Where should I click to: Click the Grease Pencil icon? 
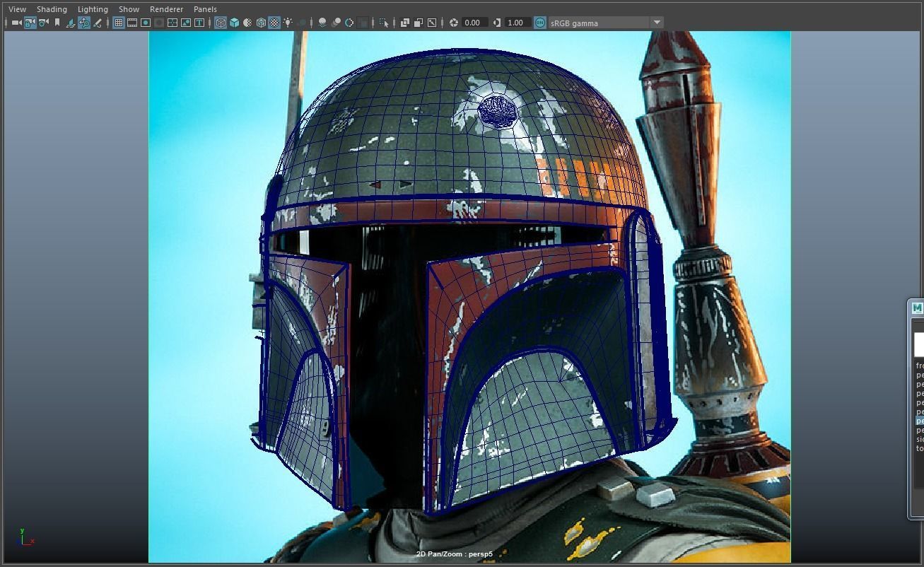[98, 23]
